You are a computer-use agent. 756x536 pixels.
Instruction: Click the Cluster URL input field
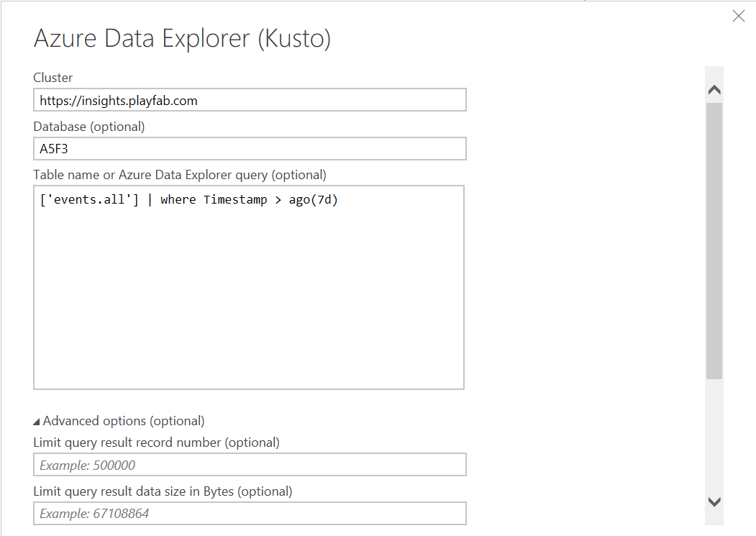click(250, 100)
